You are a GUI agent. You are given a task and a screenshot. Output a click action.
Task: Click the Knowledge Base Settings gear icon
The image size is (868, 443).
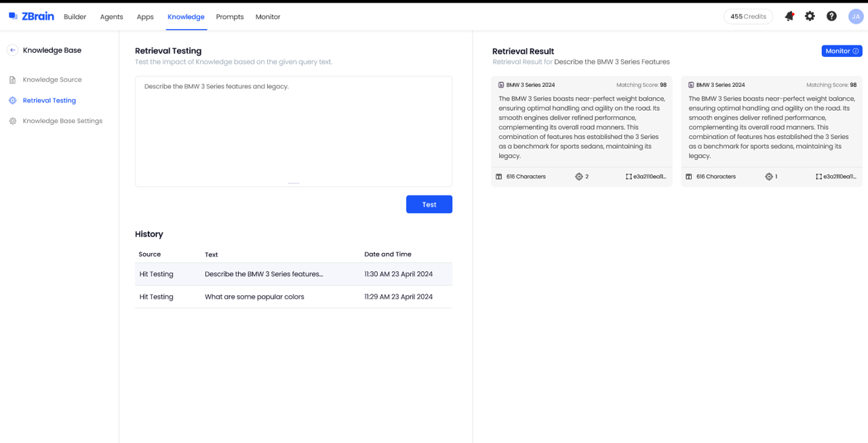[12, 121]
